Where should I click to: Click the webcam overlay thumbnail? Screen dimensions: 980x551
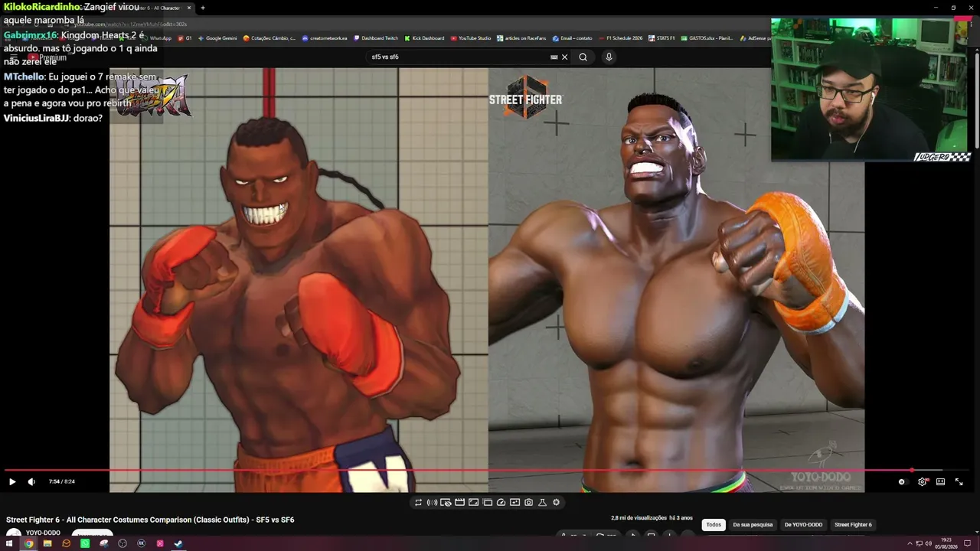point(871,90)
